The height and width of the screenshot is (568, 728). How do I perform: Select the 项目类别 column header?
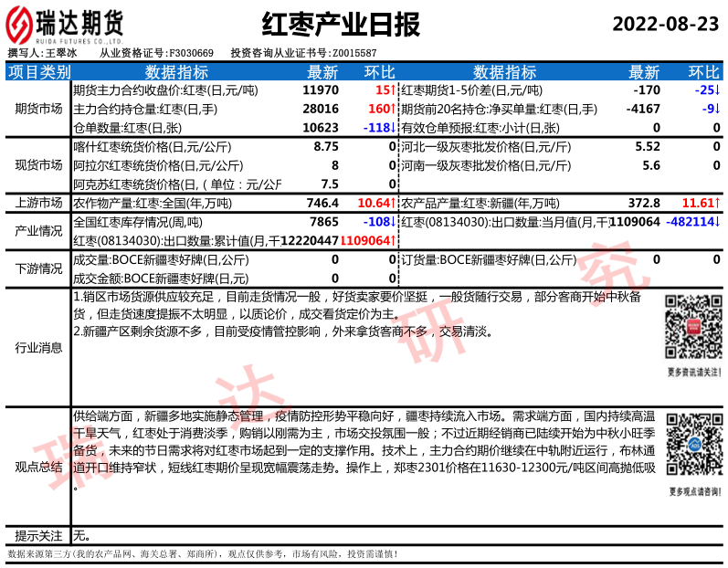[x=38, y=72]
